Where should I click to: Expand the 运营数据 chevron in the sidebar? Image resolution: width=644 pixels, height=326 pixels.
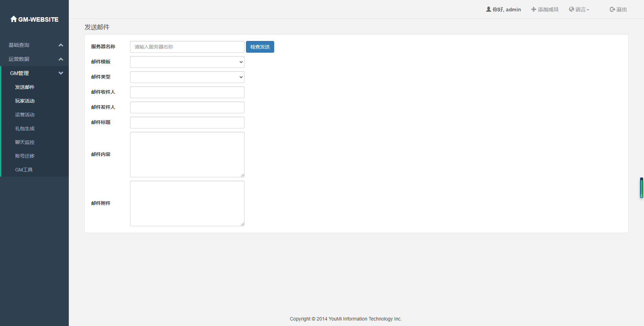click(x=61, y=59)
